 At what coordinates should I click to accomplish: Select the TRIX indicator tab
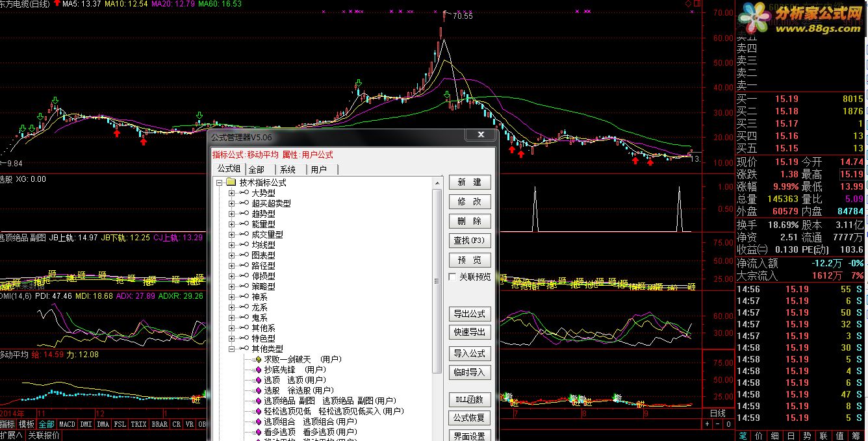(138, 424)
